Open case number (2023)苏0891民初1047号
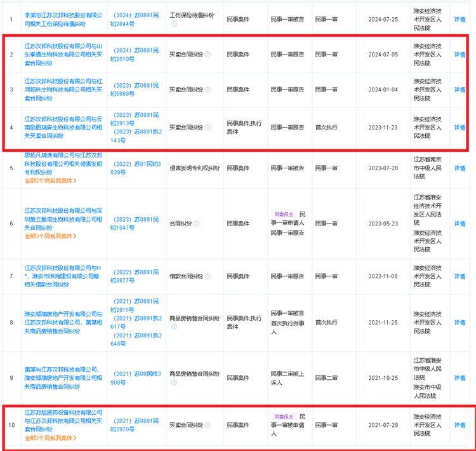Image resolution: width=476 pixels, height=451 pixels. coord(135,224)
